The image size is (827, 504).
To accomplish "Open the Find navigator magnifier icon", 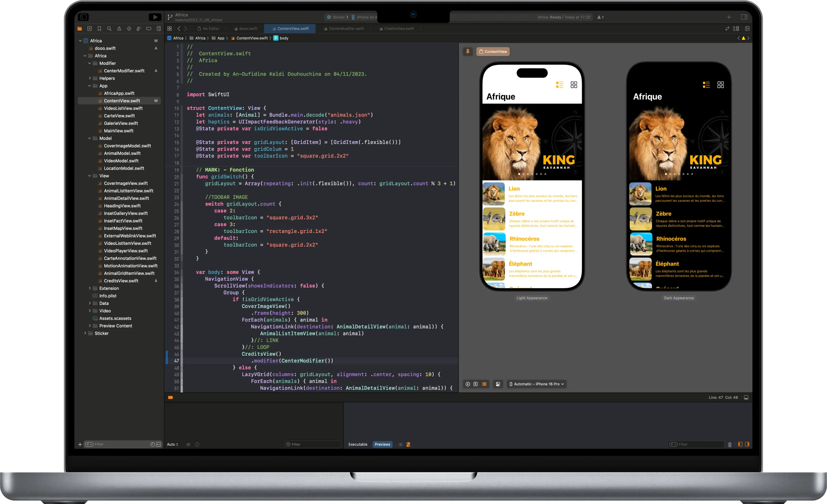I will pos(109,28).
